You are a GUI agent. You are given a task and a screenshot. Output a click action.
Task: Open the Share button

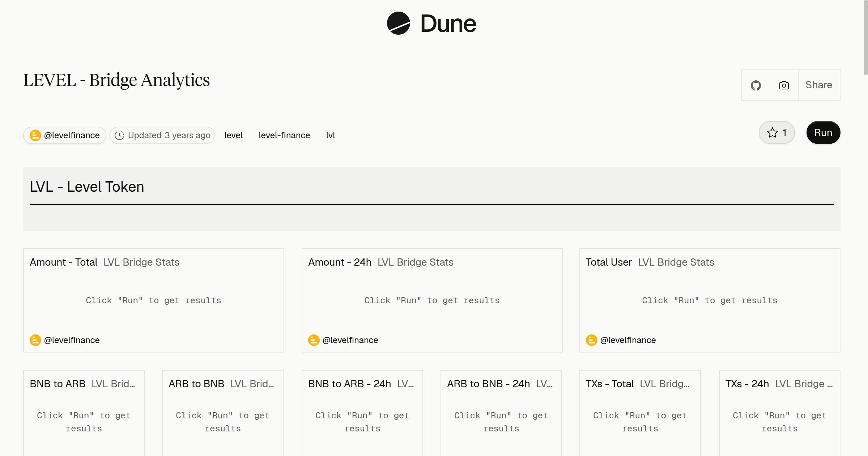(819, 85)
